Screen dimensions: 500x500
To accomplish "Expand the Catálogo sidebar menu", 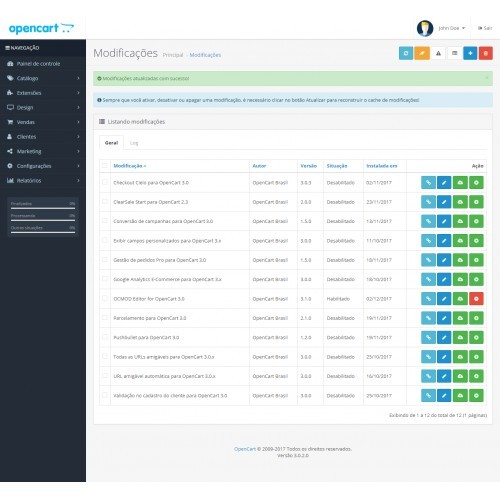I will [x=43, y=78].
